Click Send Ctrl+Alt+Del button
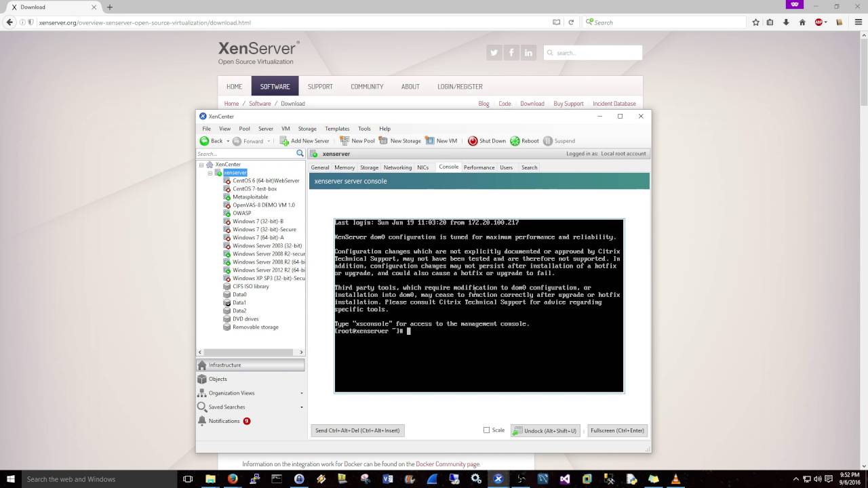 point(357,430)
